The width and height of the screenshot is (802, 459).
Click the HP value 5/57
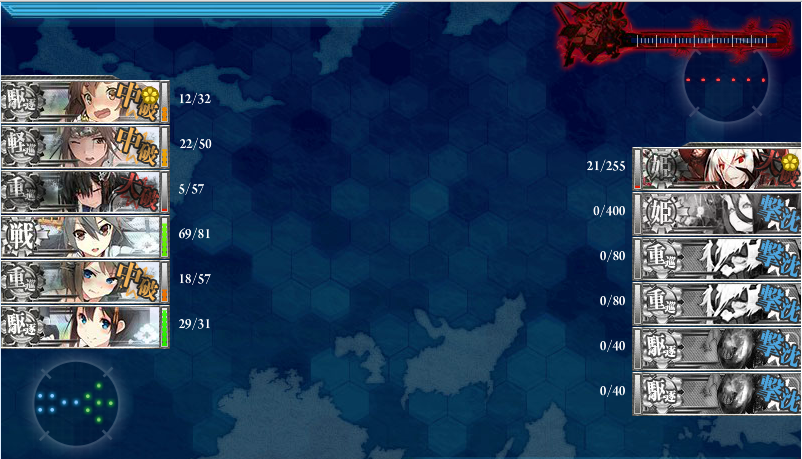click(191, 189)
